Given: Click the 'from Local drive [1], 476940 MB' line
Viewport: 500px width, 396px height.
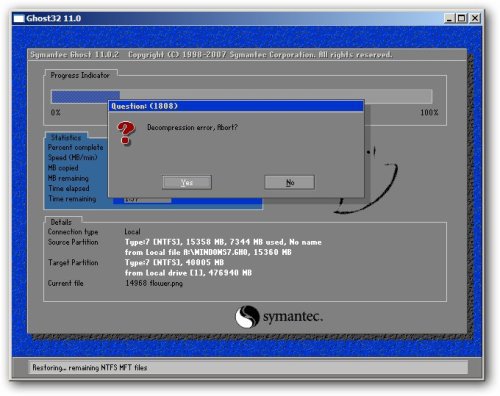Looking at the screenshot, I should pos(188,273).
